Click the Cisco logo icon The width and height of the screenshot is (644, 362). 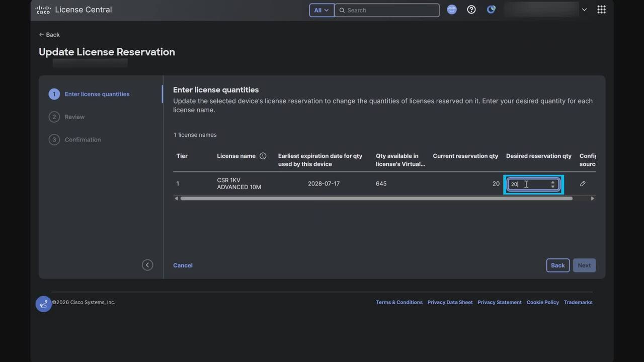click(43, 10)
